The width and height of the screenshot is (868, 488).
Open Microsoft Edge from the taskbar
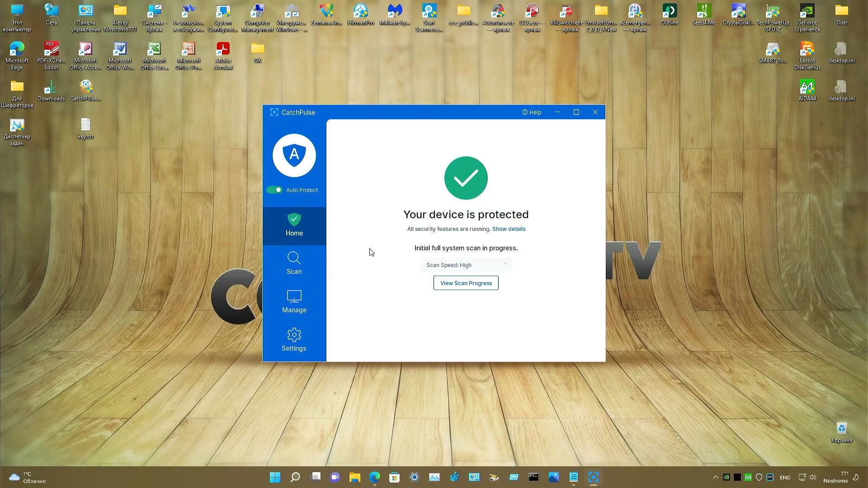tap(375, 477)
